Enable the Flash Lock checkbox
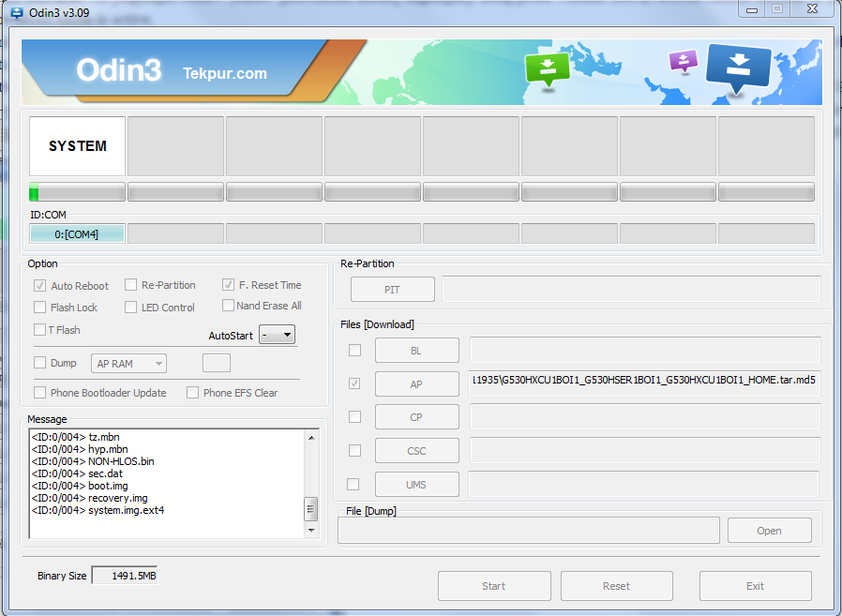 pyautogui.click(x=39, y=308)
